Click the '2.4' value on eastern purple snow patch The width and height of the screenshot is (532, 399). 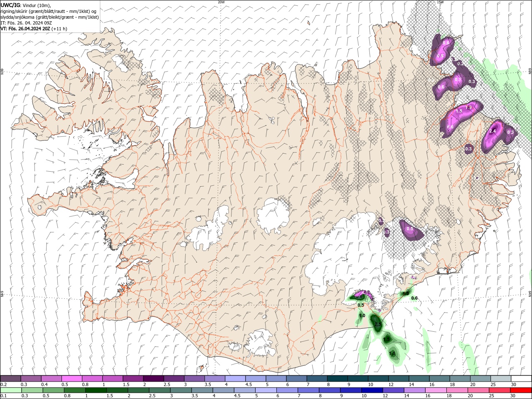point(493,131)
